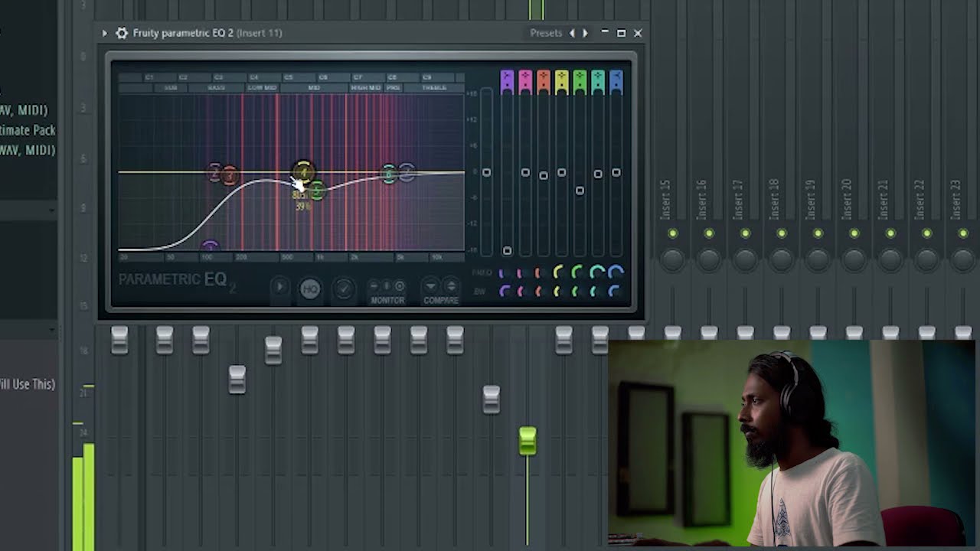Select the Insert 19 mixer track label

pos(811,199)
